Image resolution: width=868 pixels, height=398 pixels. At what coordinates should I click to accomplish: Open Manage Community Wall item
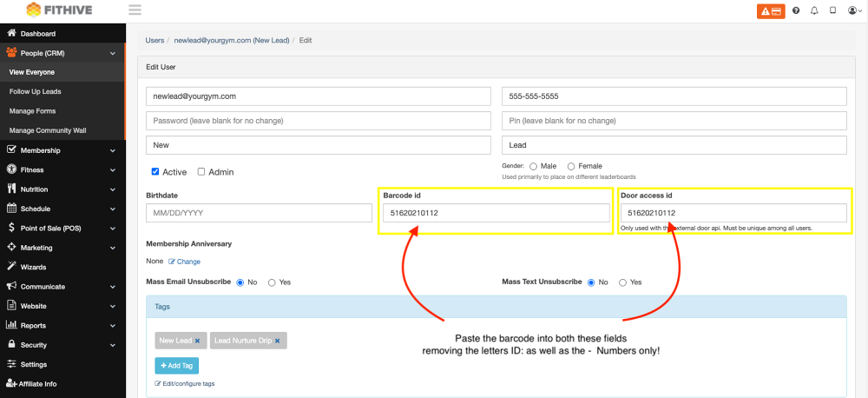(48, 130)
